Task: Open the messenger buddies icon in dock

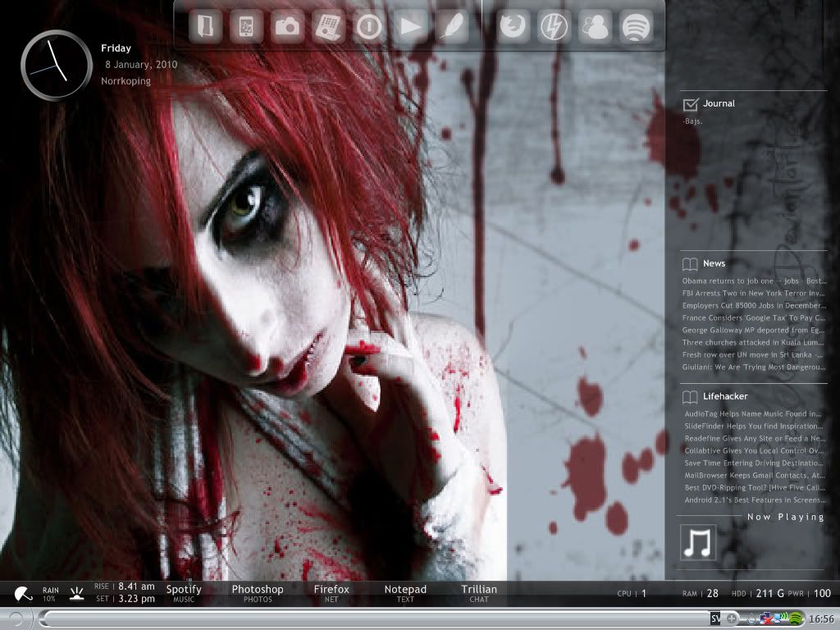Action: tap(595, 27)
